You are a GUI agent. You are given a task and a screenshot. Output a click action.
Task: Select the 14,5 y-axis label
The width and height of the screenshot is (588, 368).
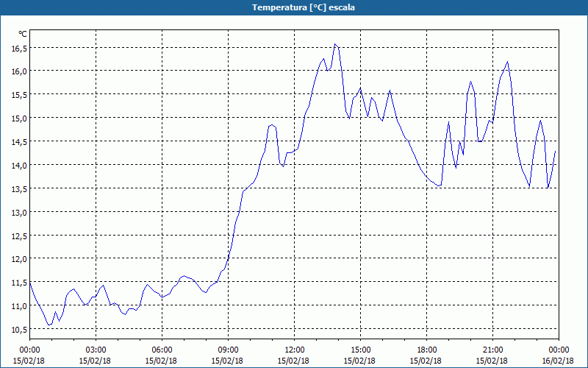pyautogui.click(x=19, y=141)
